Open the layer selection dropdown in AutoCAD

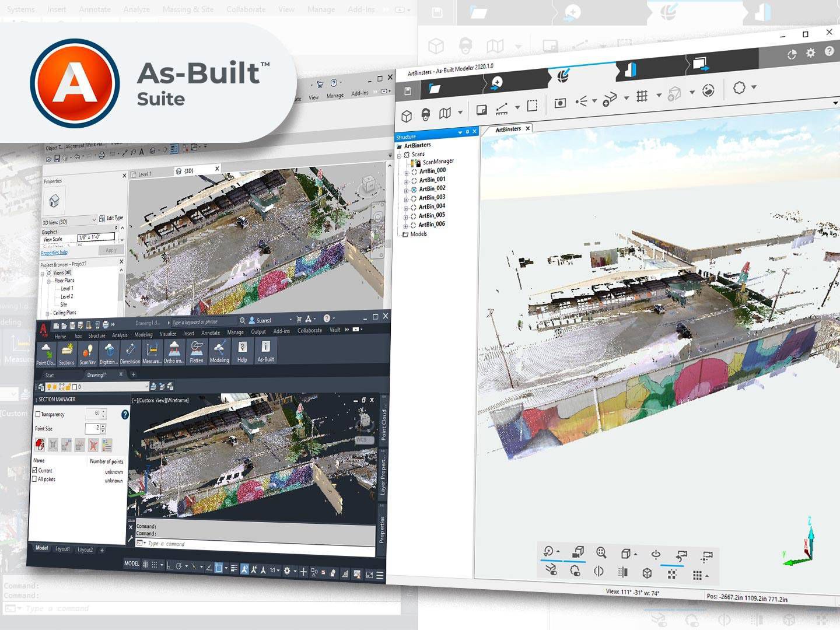coord(147,386)
